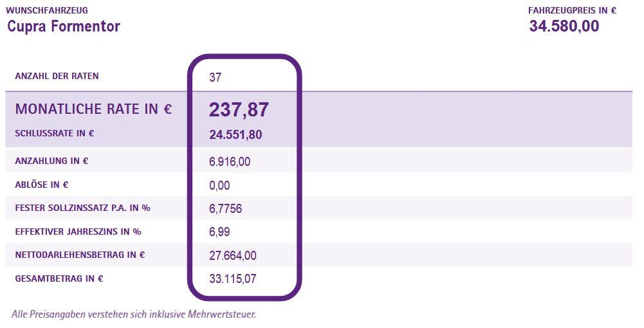The height and width of the screenshot is (328, 644).
Task: Select the Monatliche Rate in € label
Action: 93,109
